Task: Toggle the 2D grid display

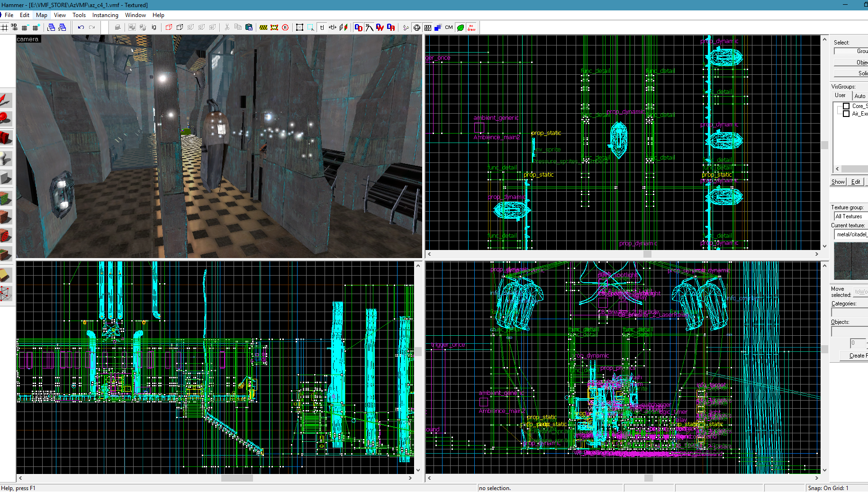Action: tap(4, 27)
